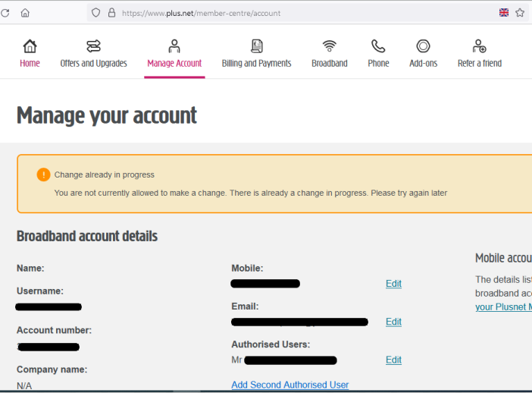Edit the Email address
The height and width of the screenshot is (393, 532).
[x=393, y=322]
